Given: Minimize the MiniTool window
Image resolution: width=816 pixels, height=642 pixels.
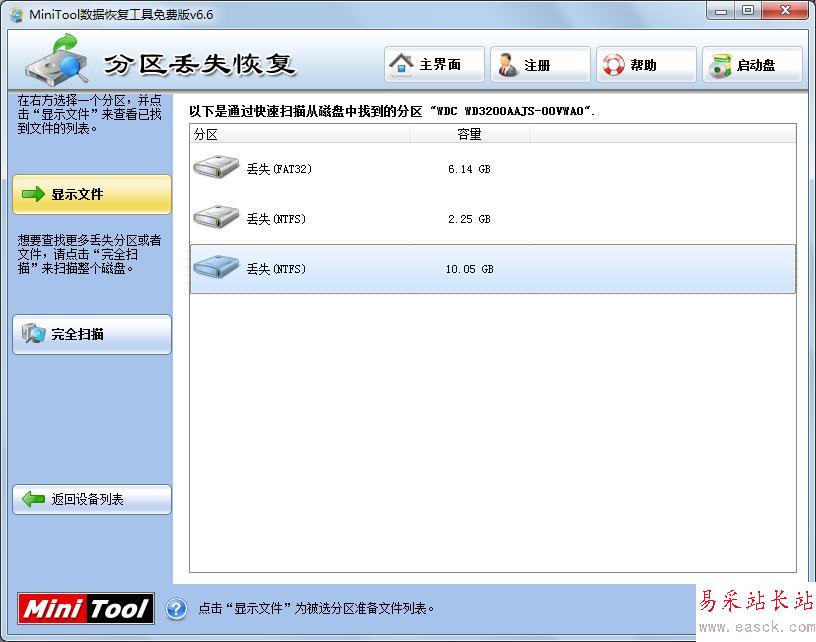Looking at the screenshot, I should [x=721, y=10].
